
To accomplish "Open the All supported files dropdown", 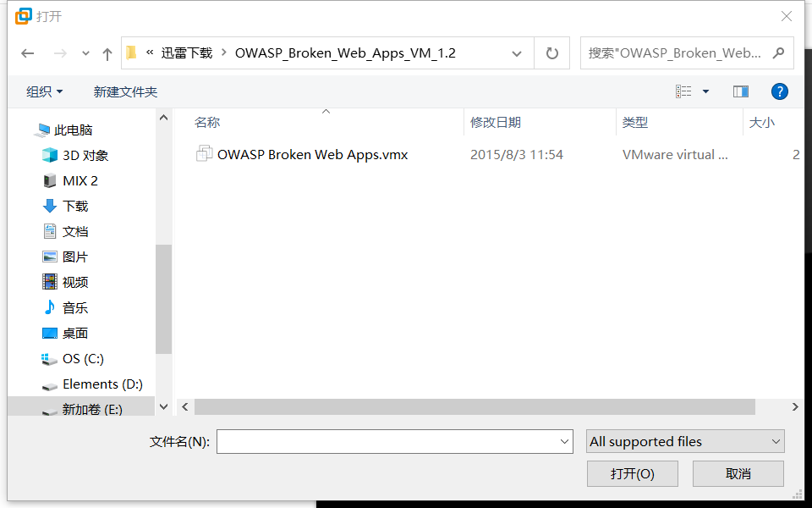I will point(685,442).
